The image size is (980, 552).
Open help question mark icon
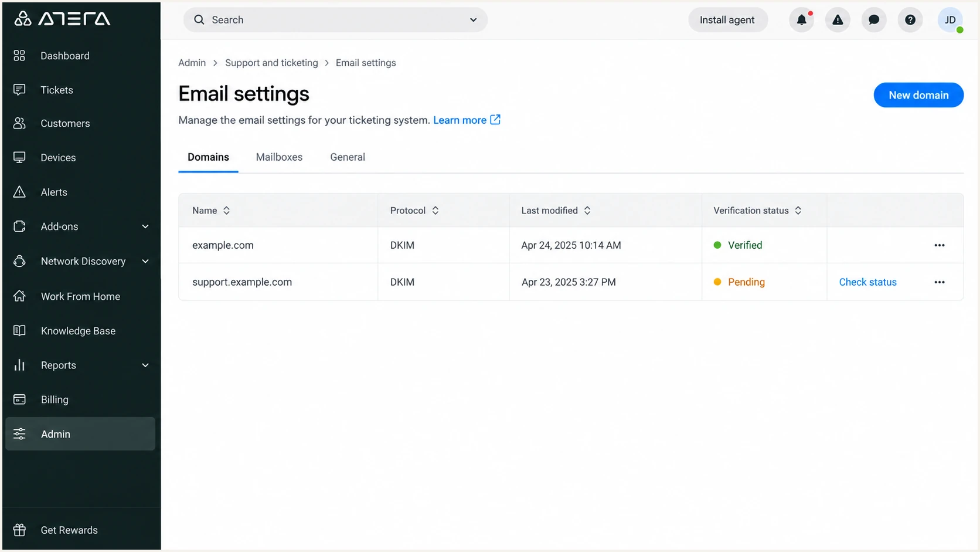[x=910, y=20]
